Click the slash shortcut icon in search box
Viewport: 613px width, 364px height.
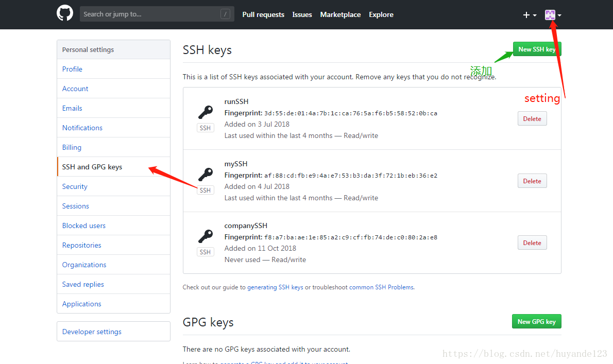click(x=225, y=14)
